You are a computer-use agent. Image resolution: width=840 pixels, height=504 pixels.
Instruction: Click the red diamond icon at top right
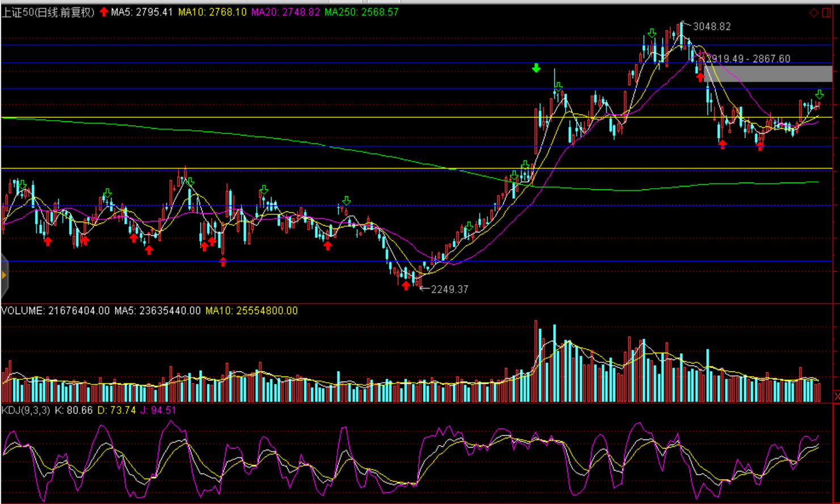click(x=814, y=12)
